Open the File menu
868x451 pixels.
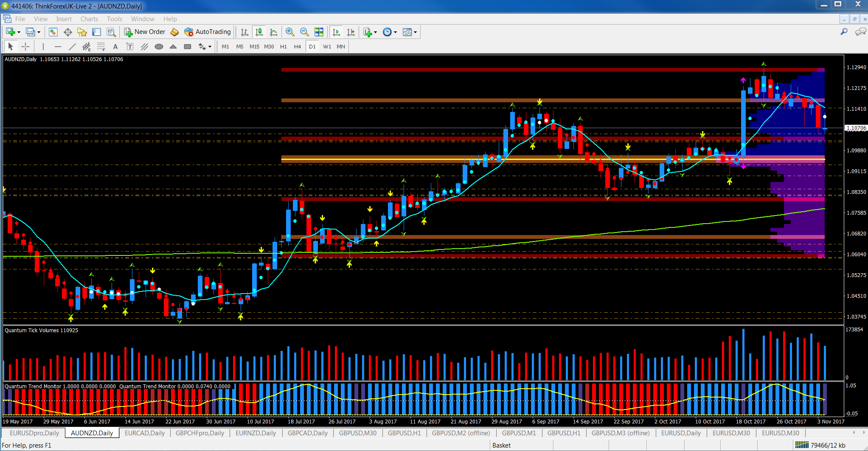(20, 19)
